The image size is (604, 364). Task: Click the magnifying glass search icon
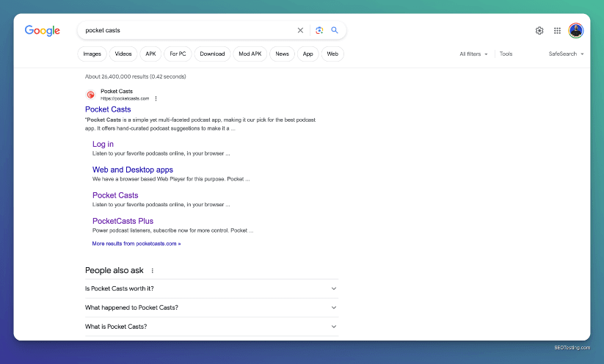(x=335, y=30)
